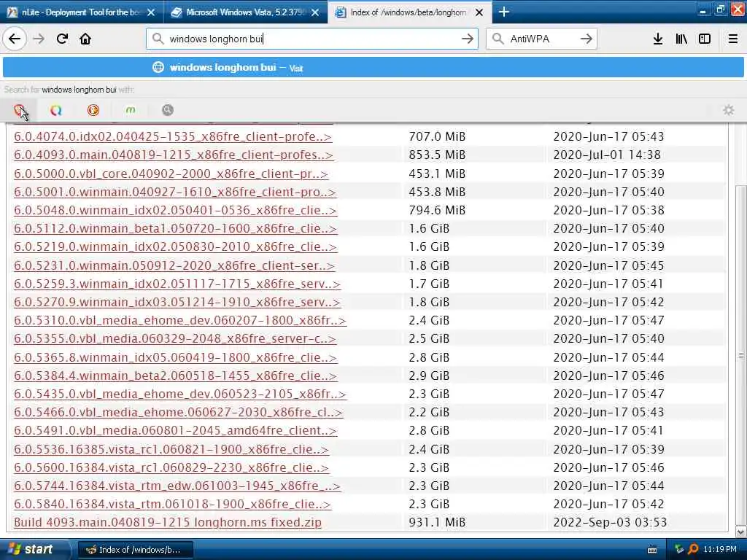This screenshot has width=747, height=560.
Task: Open the 6.0.5491.0.vbl_media amd64fre link
Action: tap(175, 430)
